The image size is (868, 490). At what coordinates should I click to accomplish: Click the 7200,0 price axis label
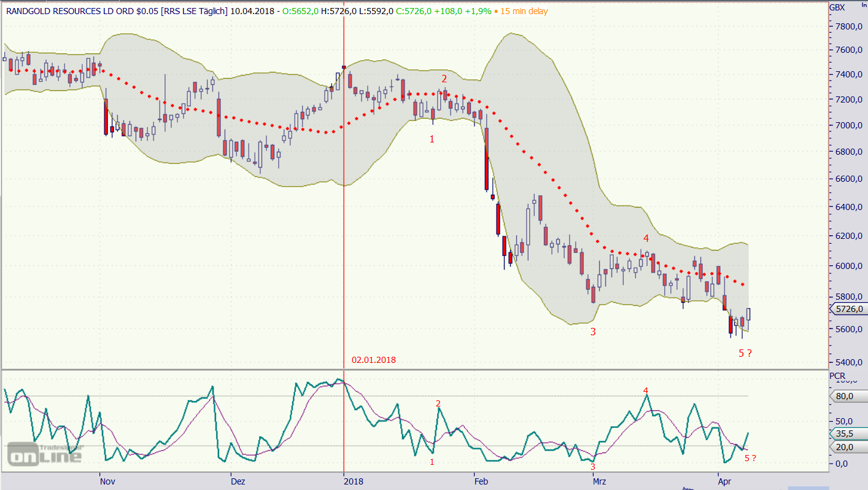848,99
